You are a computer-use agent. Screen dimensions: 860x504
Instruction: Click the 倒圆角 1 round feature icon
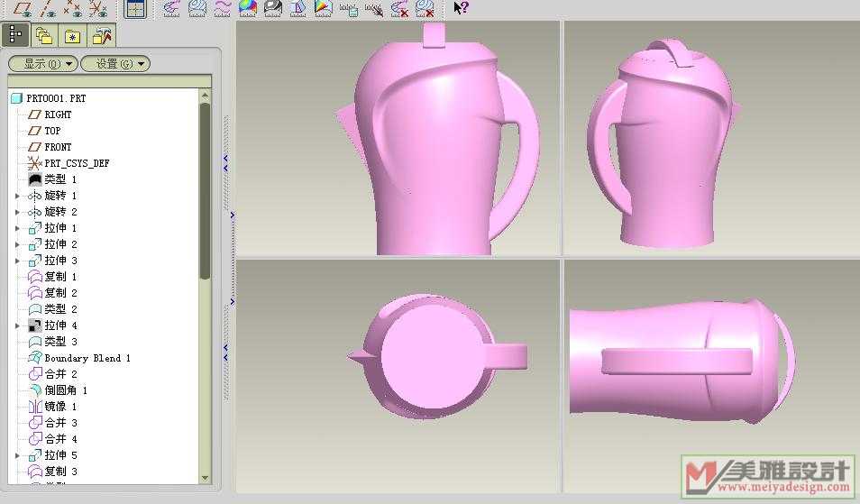click(35, 390)
